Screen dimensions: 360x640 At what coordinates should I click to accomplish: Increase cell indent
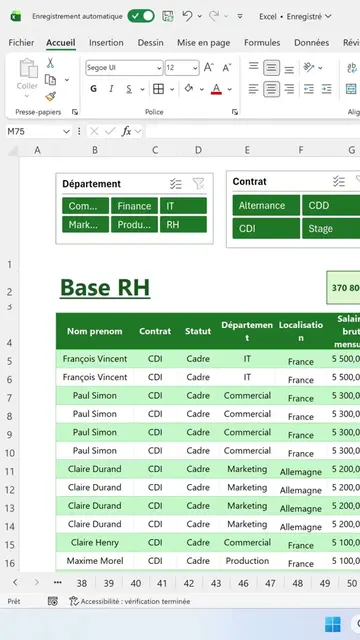[x=327, y=89]
